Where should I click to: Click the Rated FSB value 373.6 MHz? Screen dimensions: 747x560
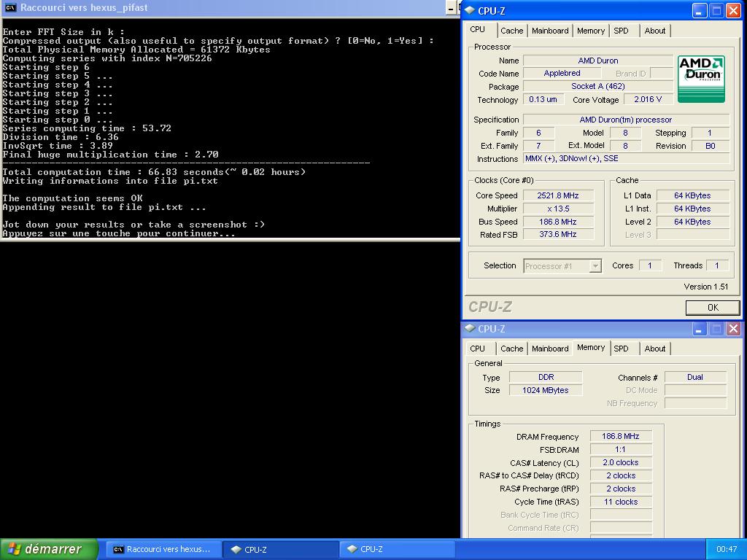[x=558, y=234]
